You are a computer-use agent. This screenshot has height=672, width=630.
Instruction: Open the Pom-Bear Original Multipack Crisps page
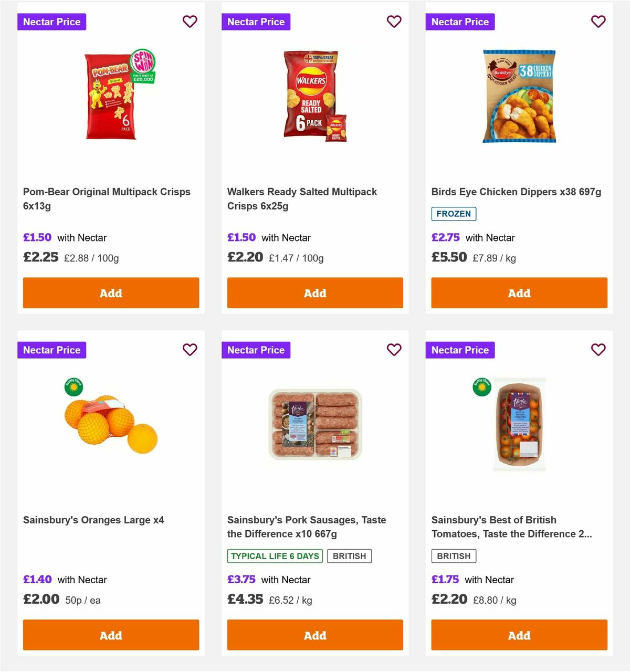pos(106,198)
